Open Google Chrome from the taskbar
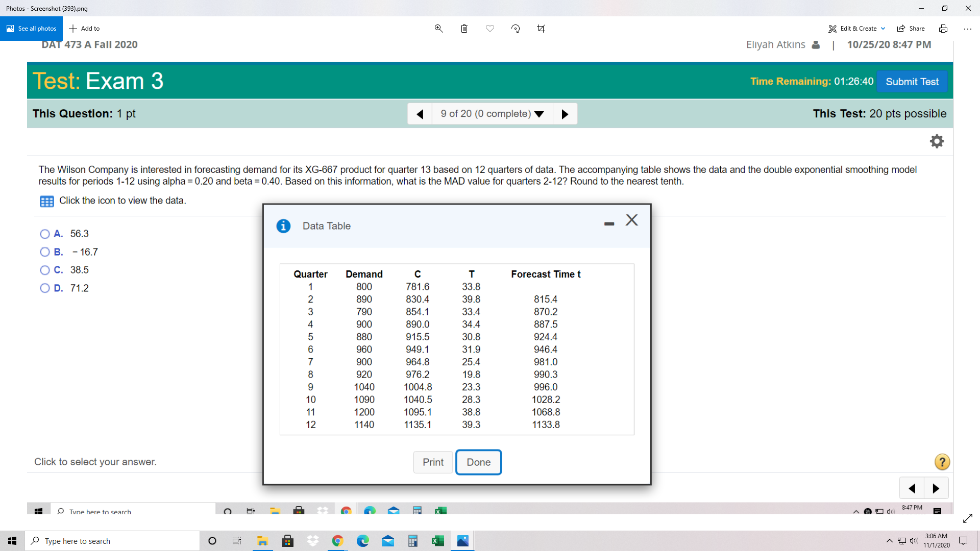This screenshot has width=980, height=551. point(337,541)
